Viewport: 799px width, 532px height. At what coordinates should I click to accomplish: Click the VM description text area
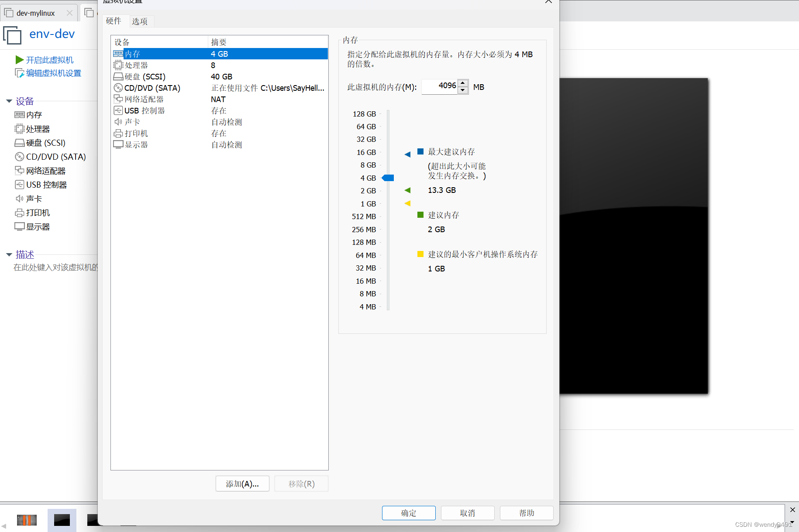tap(56, 267)
